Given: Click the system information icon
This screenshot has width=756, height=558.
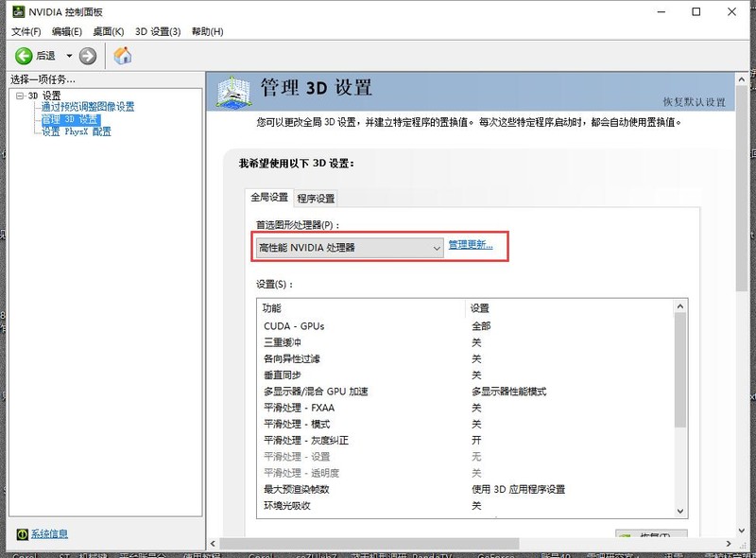Looking at the screenshot, I should [22, 533].
